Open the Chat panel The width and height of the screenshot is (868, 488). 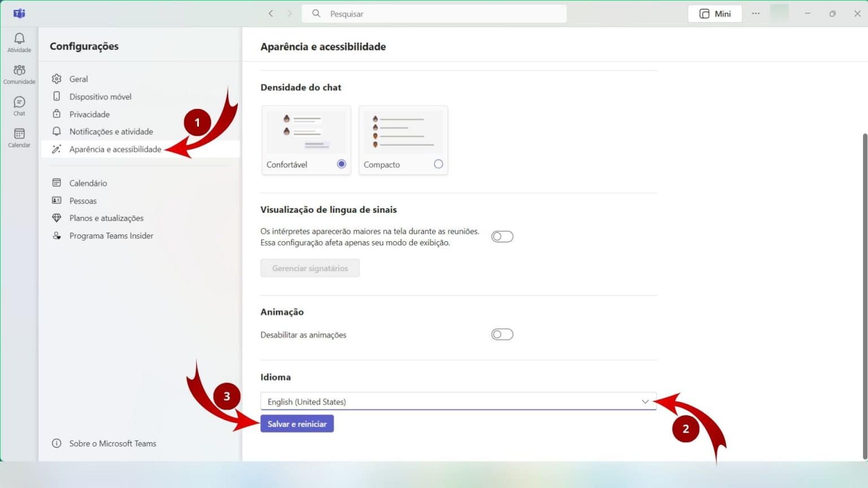click(19, 106)
